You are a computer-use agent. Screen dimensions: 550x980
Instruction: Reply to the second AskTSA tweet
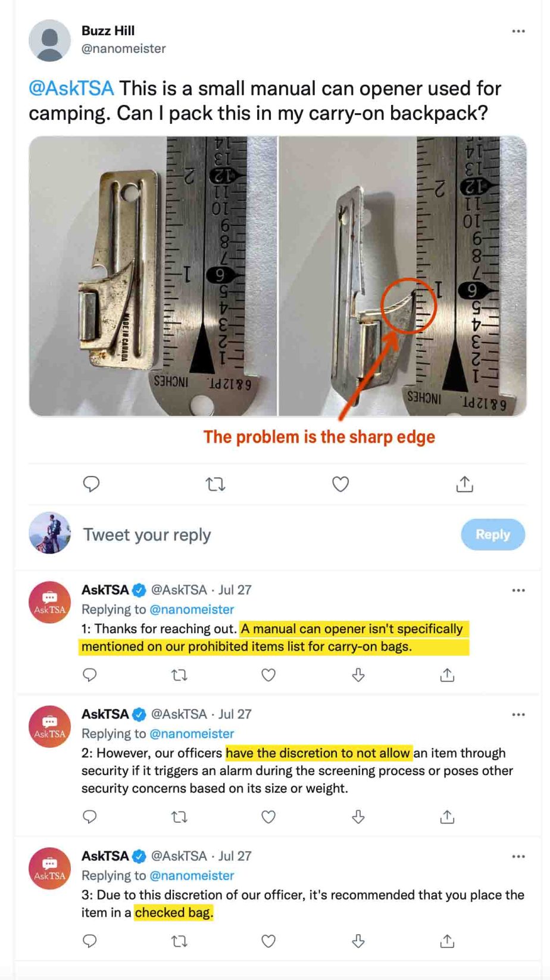90,817
